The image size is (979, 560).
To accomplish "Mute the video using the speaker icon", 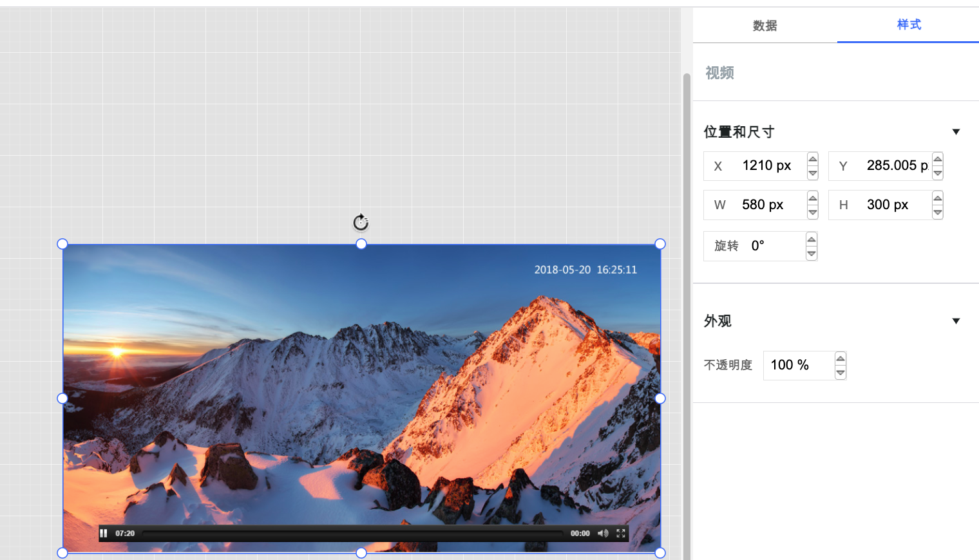I will 603,533.
